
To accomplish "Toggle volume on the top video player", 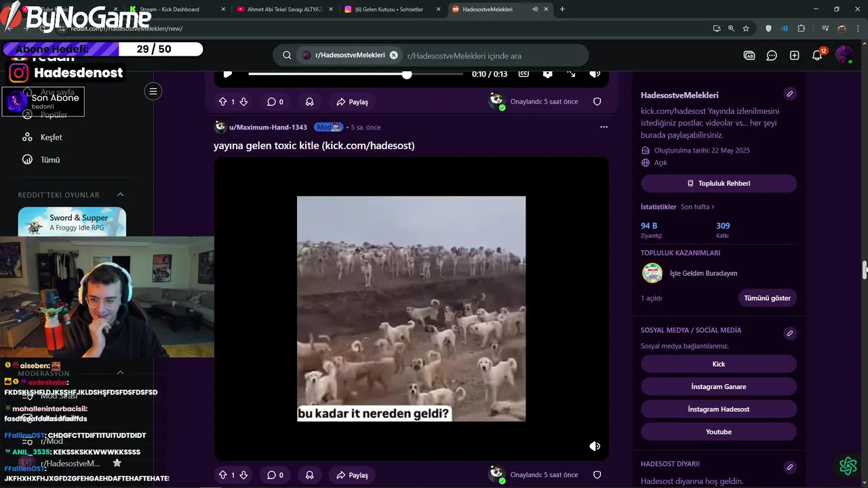I will (x=594, y=74).
